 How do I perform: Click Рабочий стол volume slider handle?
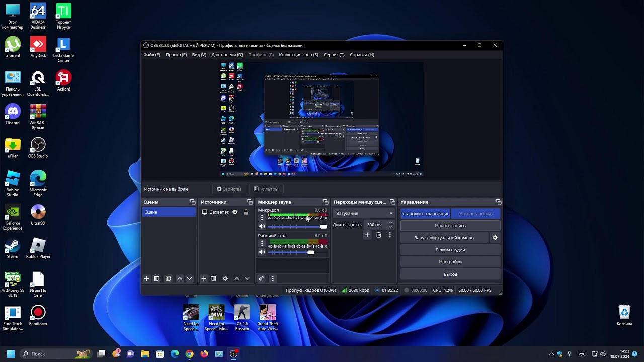(311, 252)
